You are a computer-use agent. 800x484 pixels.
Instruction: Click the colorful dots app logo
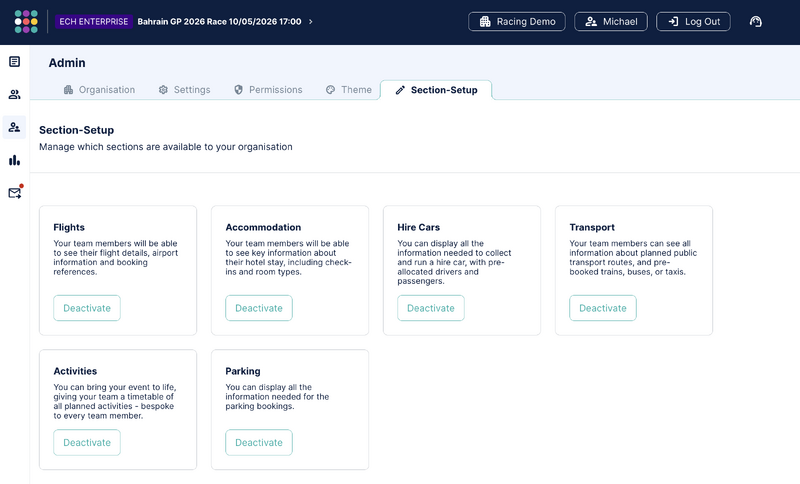[x=26, y=21]
